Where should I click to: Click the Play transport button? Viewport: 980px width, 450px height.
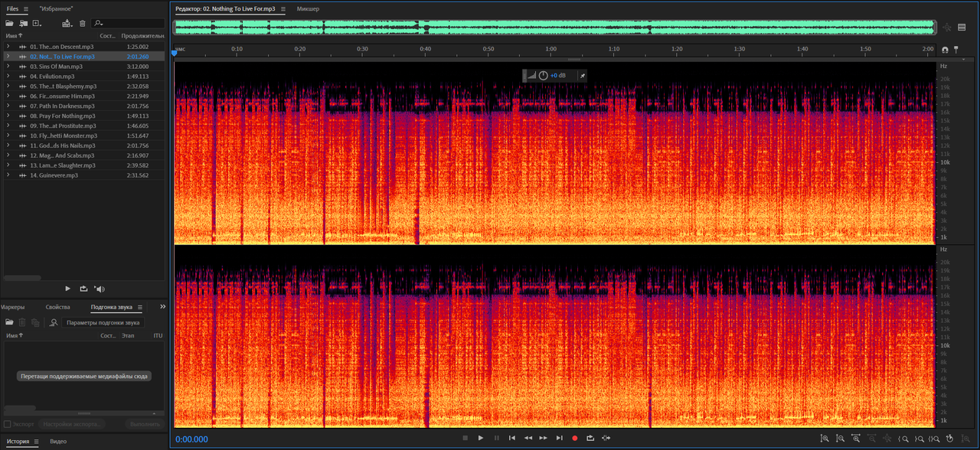tap(481, 438)
